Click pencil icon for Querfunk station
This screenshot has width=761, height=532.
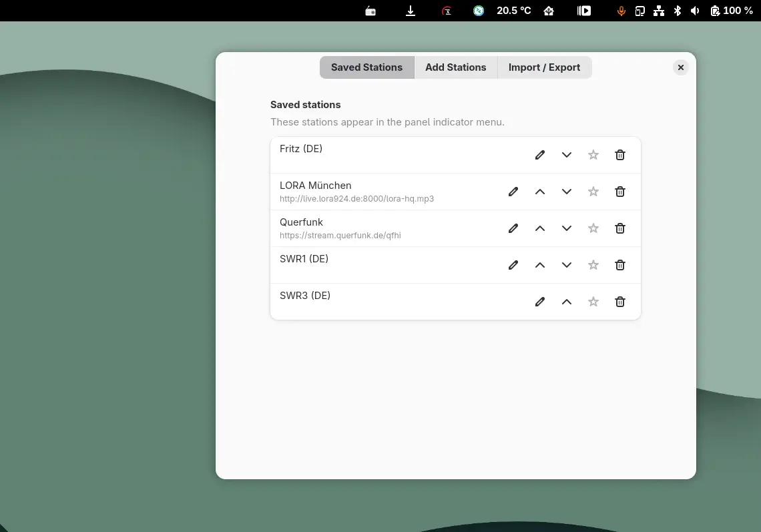coord(513,228)
